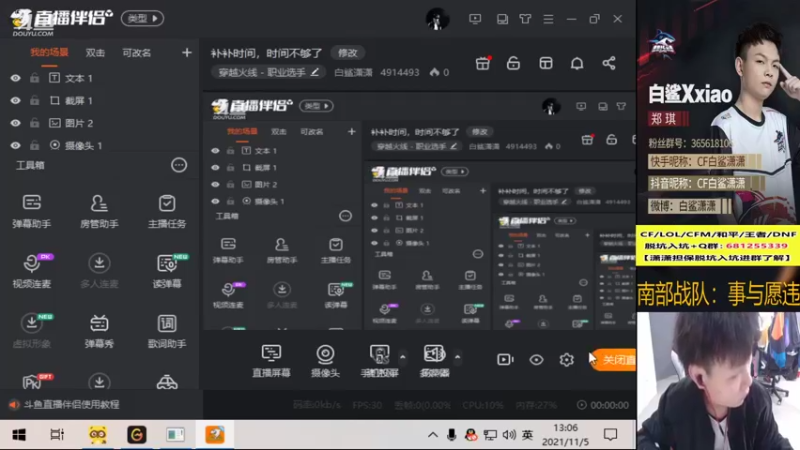
Task: Hide the 图片 2 source
Action: tap(15, 123)
